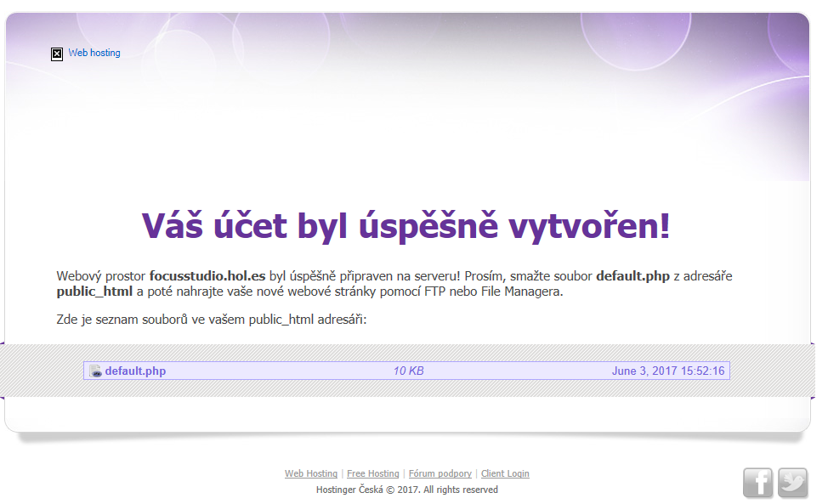828x504 pixels.
Task: Click the heading Váš účet byl úspěšně vytvořen!
Action: [x=406, y=226]
